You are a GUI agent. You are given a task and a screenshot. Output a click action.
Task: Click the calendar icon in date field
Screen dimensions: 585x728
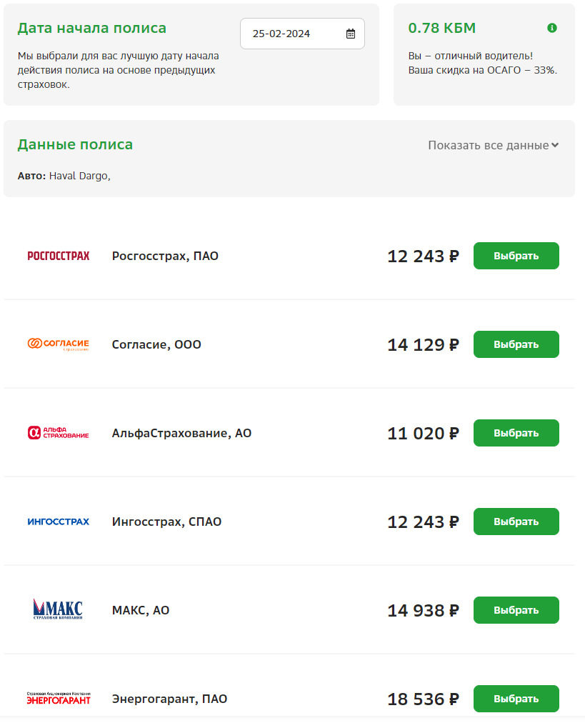click(351, 34)
